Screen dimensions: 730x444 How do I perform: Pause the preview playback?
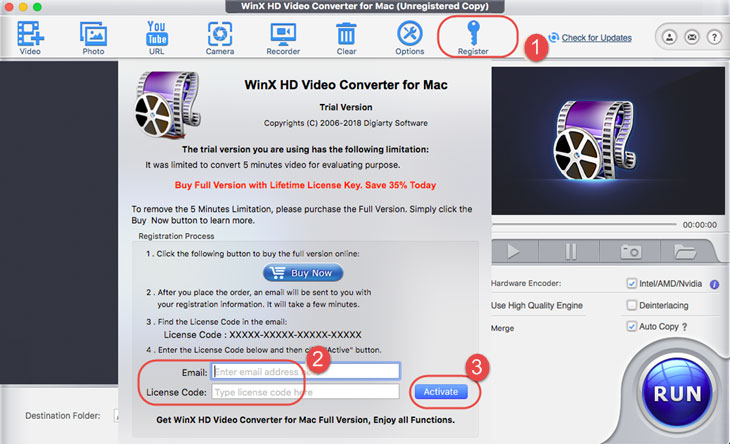click(x=570, y=252)
